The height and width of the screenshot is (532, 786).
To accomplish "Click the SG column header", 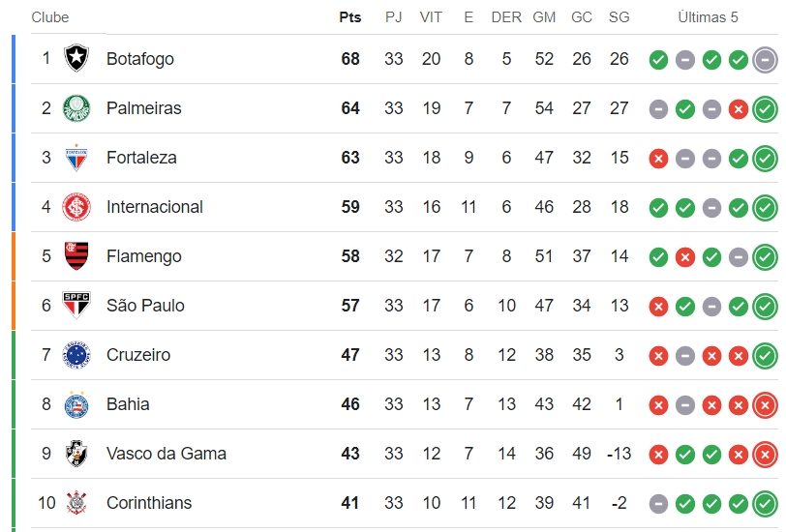I will pos(620,17).
